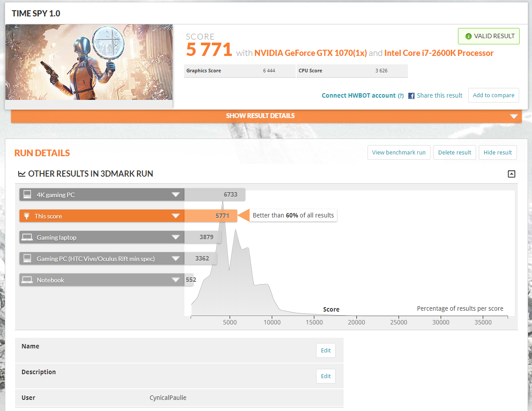
Task: Click Share this result link
Action: click(x=439, y=95)
